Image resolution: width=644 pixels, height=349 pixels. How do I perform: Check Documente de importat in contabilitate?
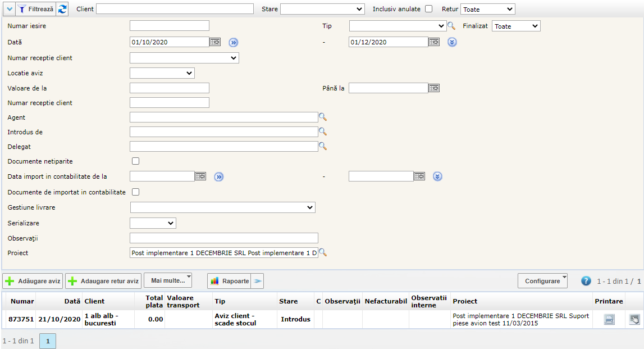pyautogui.click(x=135, y=192)
